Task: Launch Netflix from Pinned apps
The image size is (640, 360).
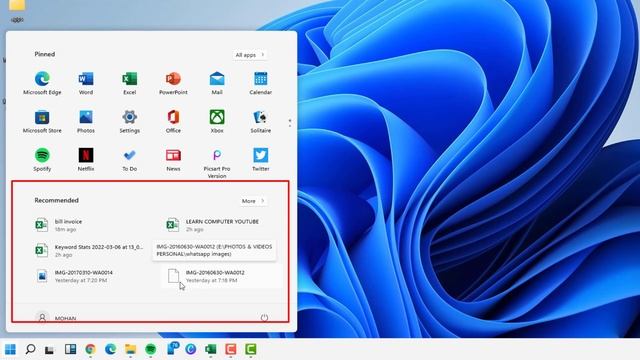Action: [86, 160]
